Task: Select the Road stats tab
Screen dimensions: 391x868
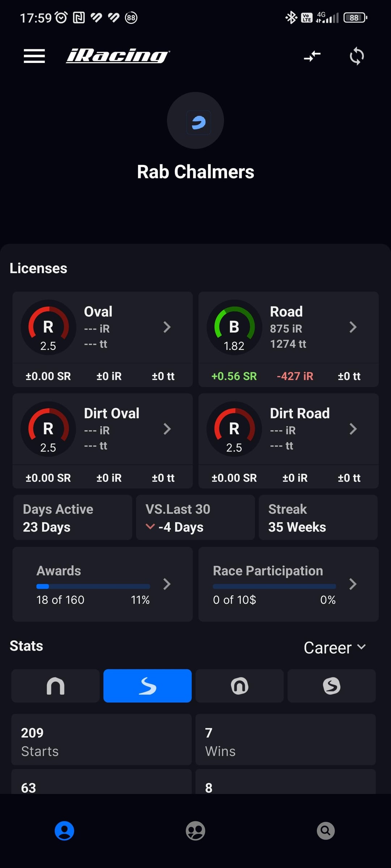Action: 147,686
